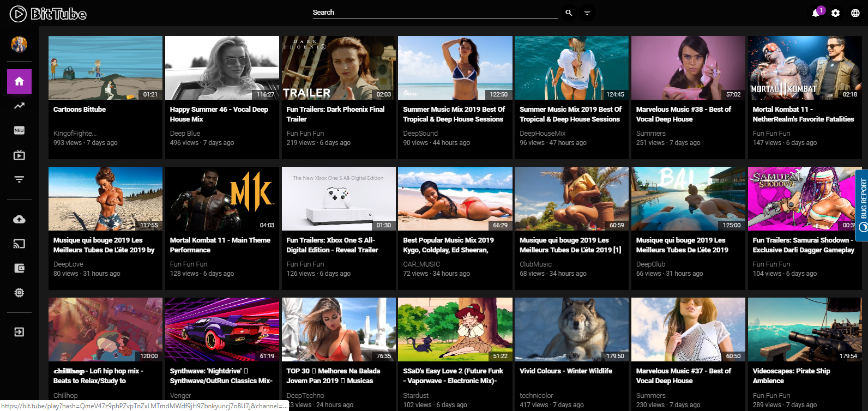Click '993 views · 7 days ago' text

86,143
